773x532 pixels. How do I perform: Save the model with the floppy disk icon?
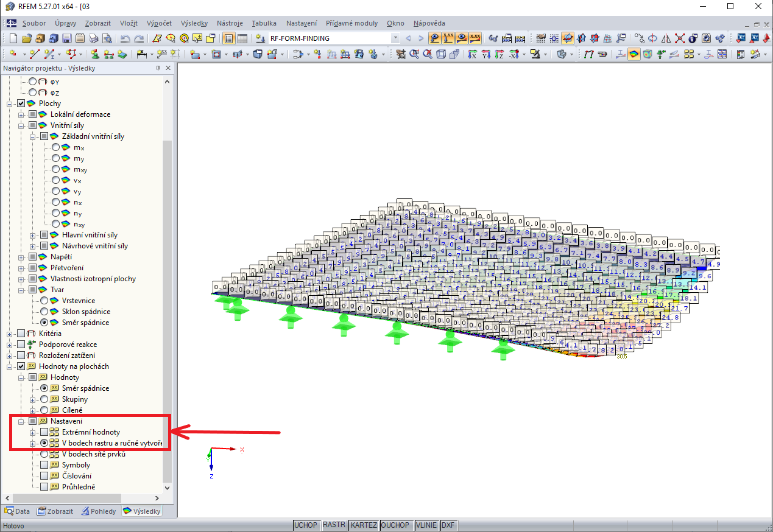coord(67,38)
